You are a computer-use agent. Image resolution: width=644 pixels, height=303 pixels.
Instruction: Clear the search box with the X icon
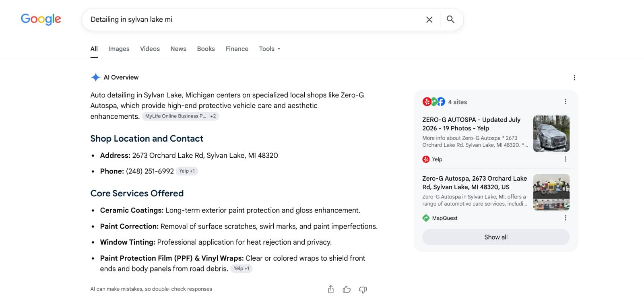pyautogui.click(x=429, y=20)
